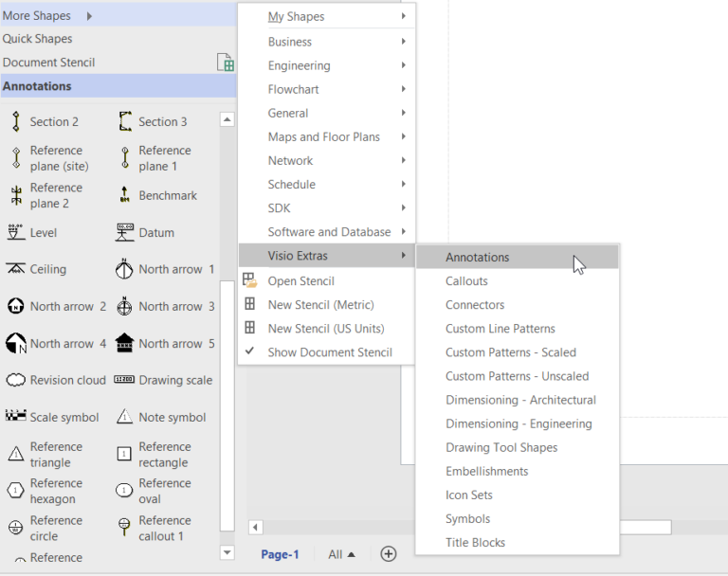The height and width of the screenshot is (576, 728).
Task: Select the Annotations stencil title bar
Action: tap(118, 86)
